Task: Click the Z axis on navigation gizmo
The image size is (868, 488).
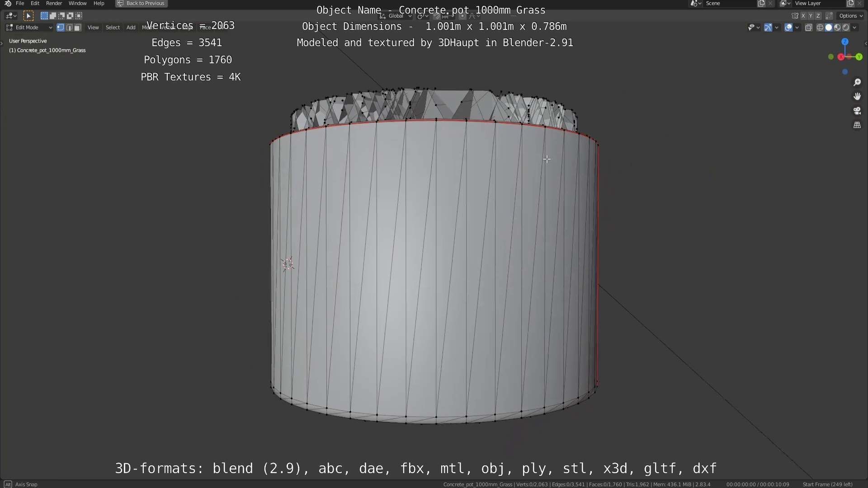Action: click(x=845, y=42)
